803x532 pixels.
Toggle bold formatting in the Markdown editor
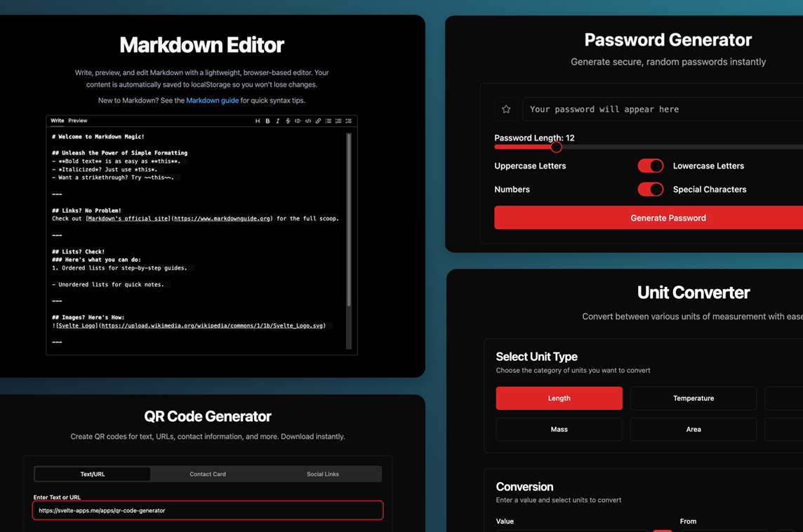tap(267, 121)
